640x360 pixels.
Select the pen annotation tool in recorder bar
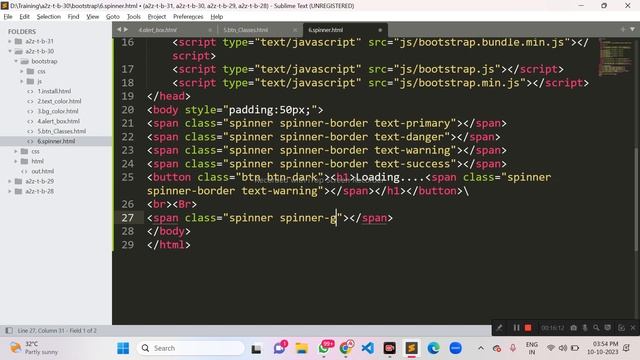pyautogui.click(x=499, y=327)
